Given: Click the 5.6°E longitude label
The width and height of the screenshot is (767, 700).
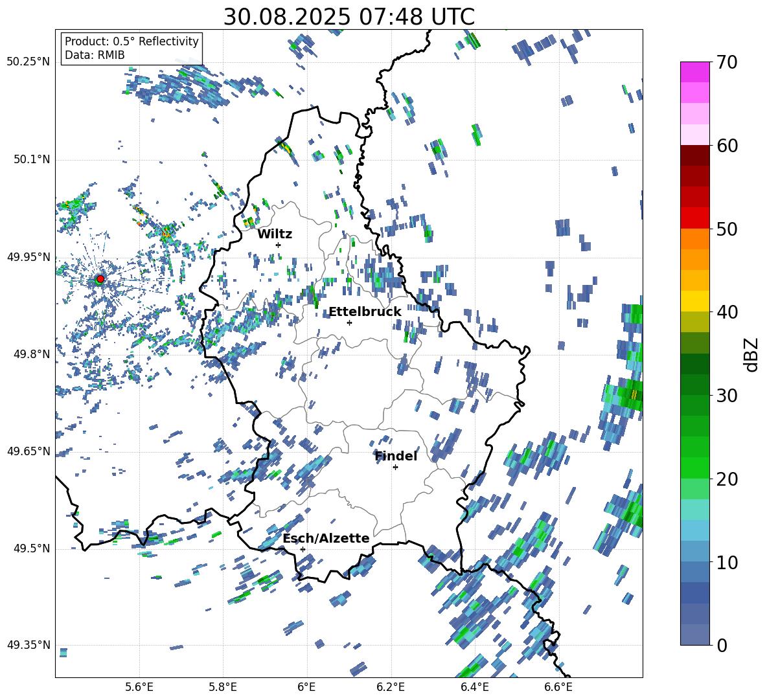Looking at the screenshot, I should (139, 687).
